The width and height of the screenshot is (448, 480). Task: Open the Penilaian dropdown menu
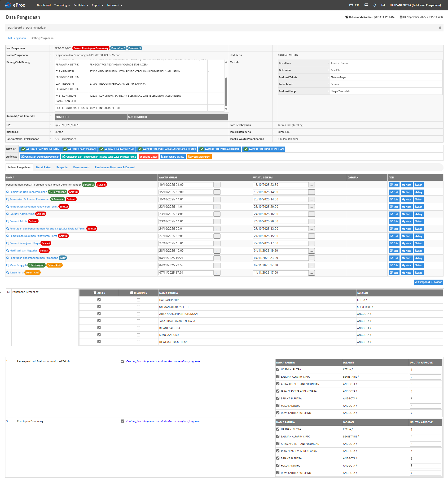click(81, 5)
